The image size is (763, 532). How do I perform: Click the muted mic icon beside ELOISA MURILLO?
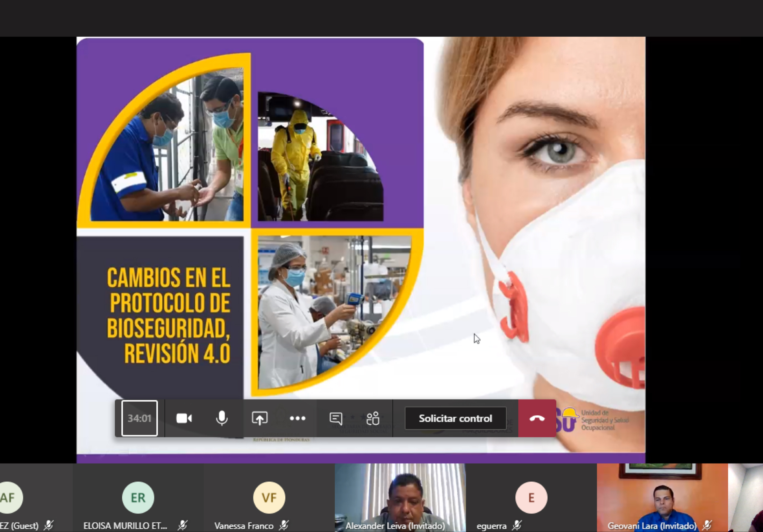pyautogui.click(x=182, y=525)
